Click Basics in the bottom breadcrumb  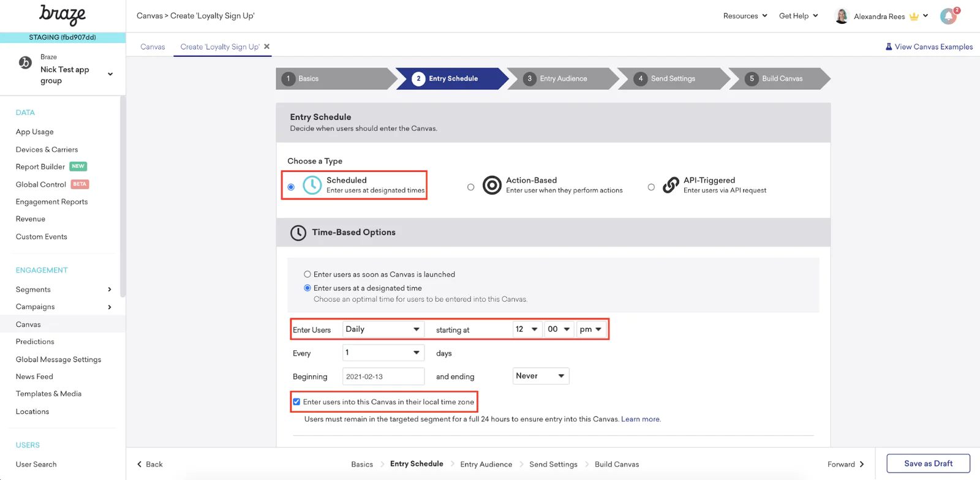(x=362, y=464)
